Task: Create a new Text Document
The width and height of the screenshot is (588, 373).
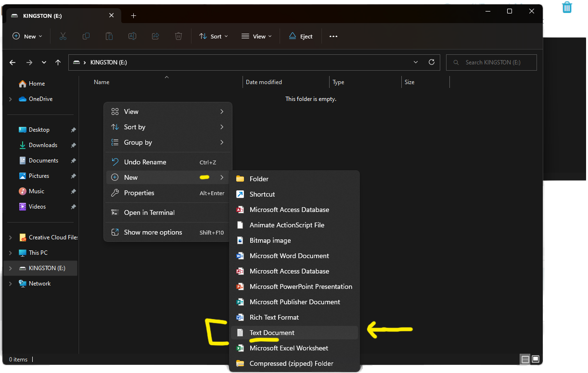Action: point(294,333)
